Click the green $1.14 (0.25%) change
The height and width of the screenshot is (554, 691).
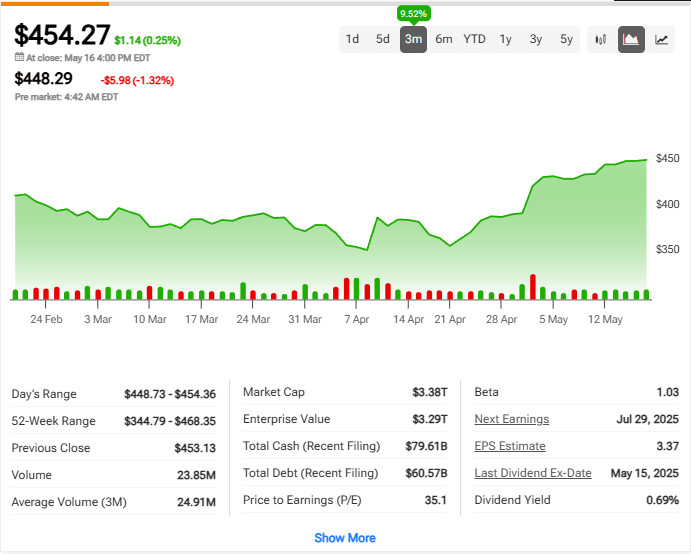147,41
